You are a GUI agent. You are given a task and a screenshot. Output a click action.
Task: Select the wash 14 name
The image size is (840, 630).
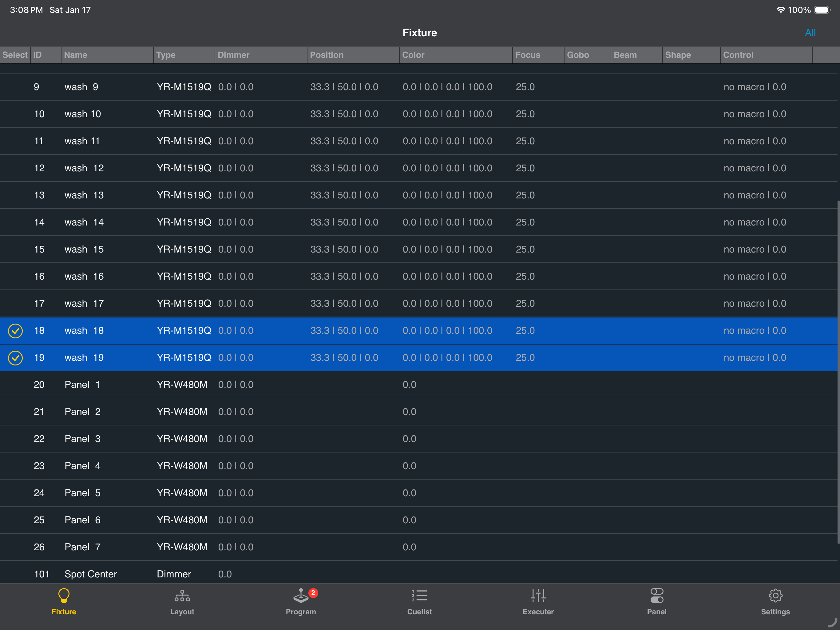(84, 222)
